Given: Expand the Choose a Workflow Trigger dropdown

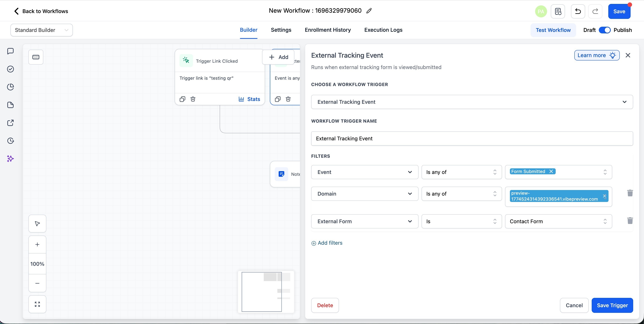Looking at the screenshot, I should click(x=472, y=102).
